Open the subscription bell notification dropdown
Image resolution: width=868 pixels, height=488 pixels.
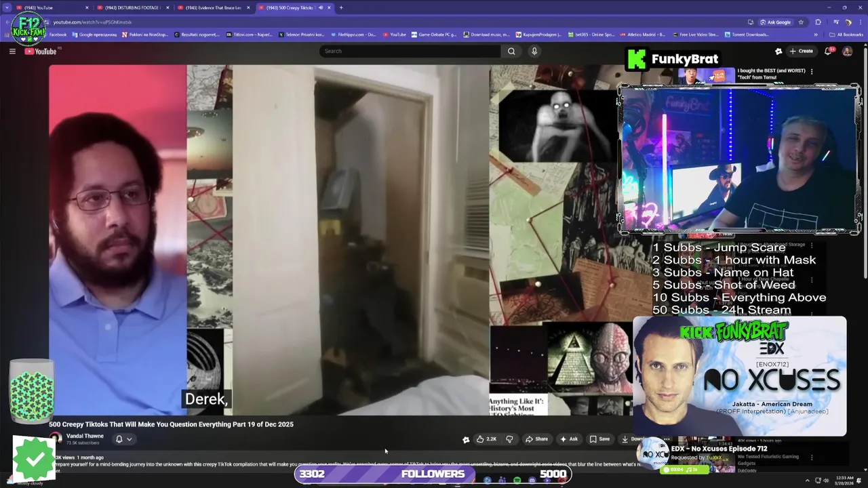tap(123, 439)
